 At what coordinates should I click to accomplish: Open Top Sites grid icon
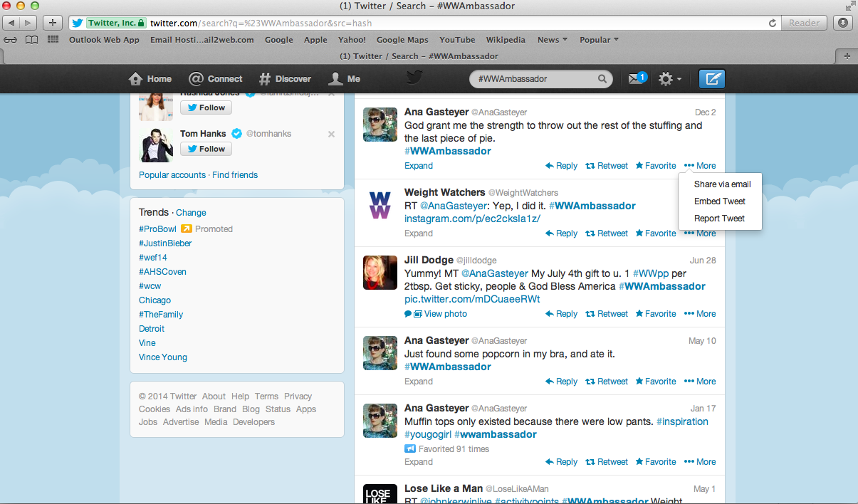[53, 40]
